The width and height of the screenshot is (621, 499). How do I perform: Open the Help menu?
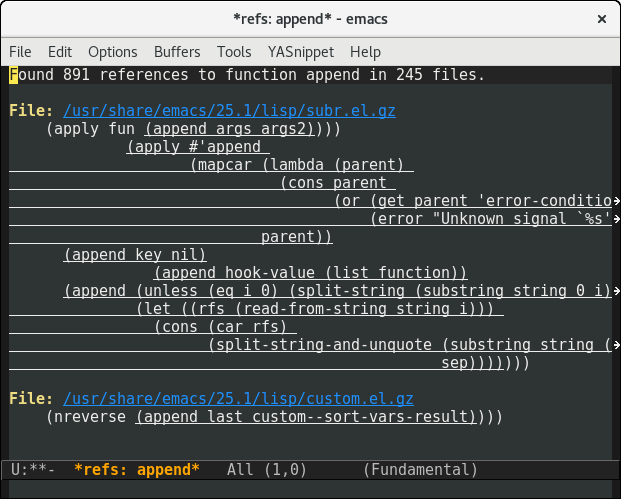[365, 52]
